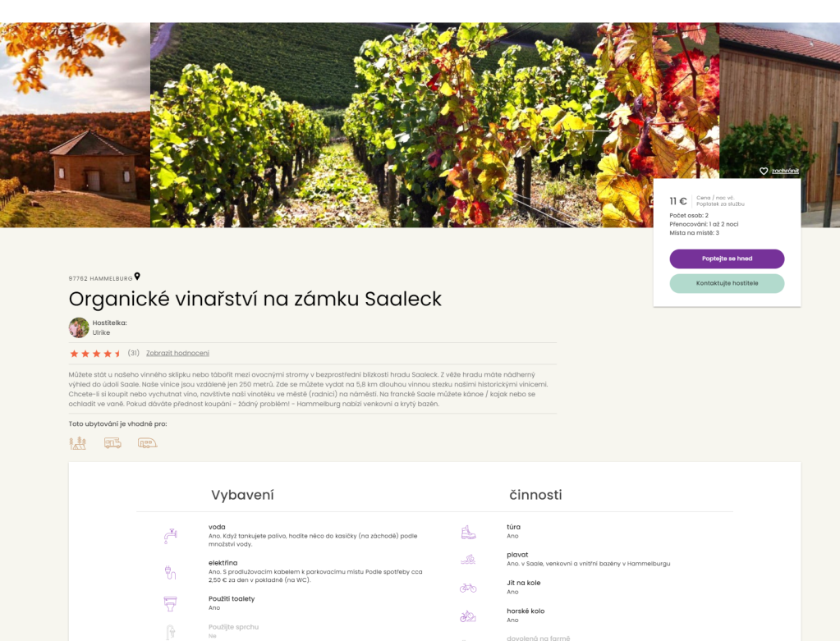Click the zachránit save link
Screen dimensions: 840x641
pos(785,172)
